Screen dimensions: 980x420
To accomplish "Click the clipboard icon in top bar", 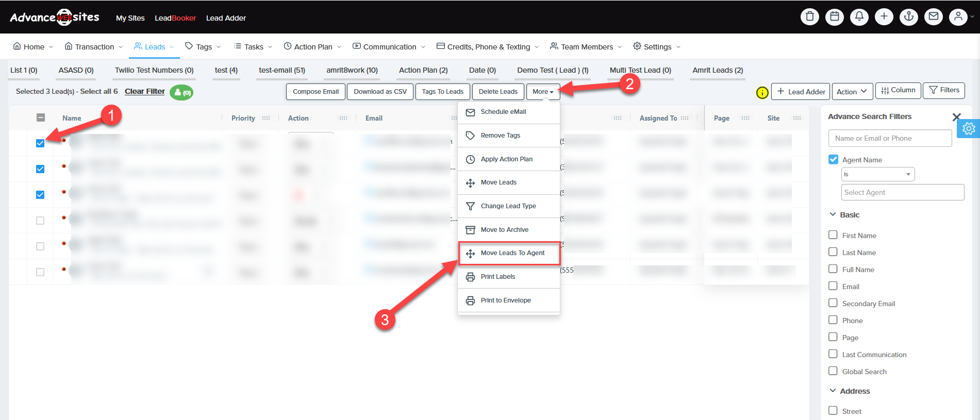I will [809, 16].
